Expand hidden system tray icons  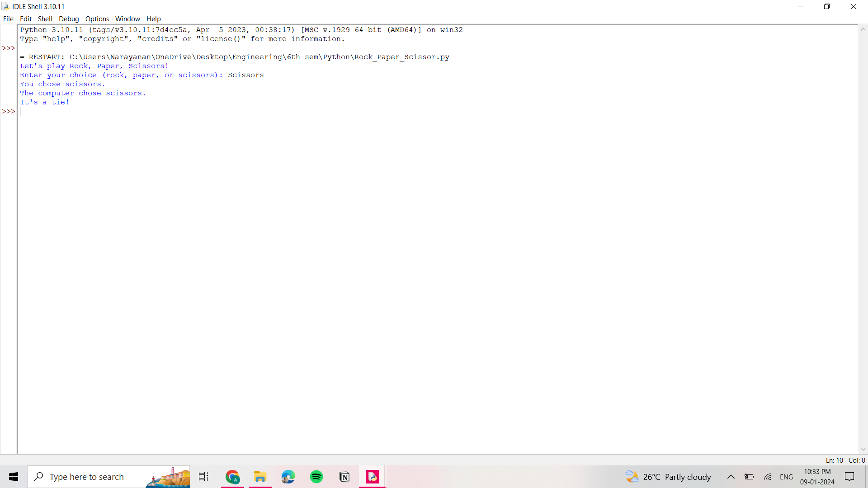(731, 477)
